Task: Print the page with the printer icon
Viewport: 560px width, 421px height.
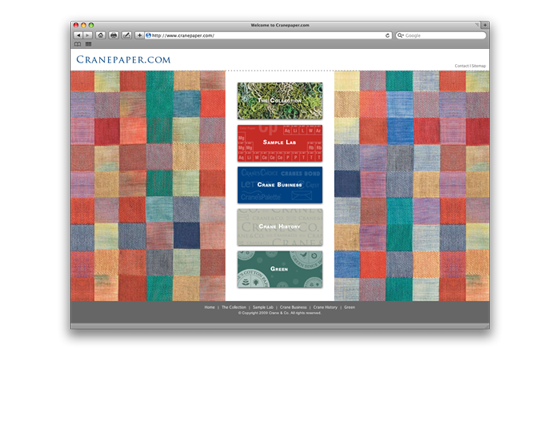Action: (x=114, y=35)
